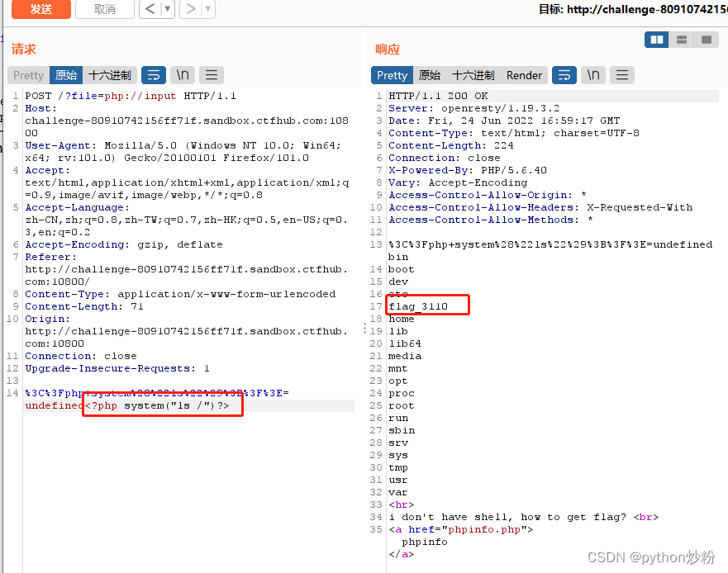
Task: Open the response Render tab
Action: coord(524,75)
